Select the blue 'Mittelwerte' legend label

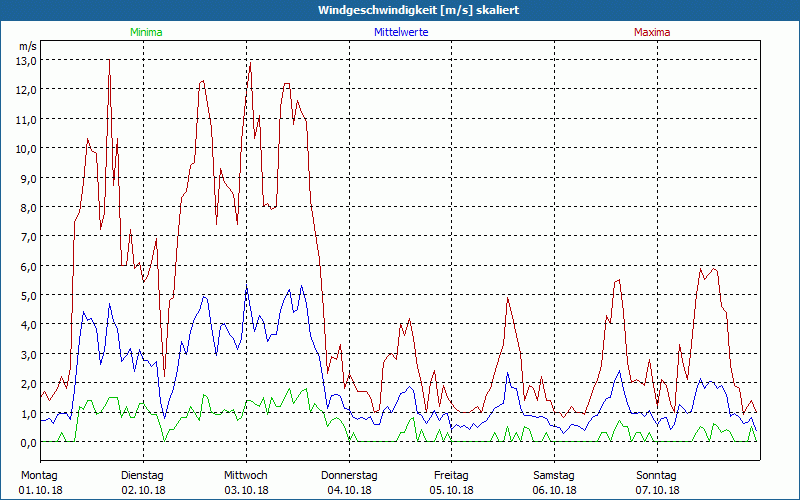[401, 32]
